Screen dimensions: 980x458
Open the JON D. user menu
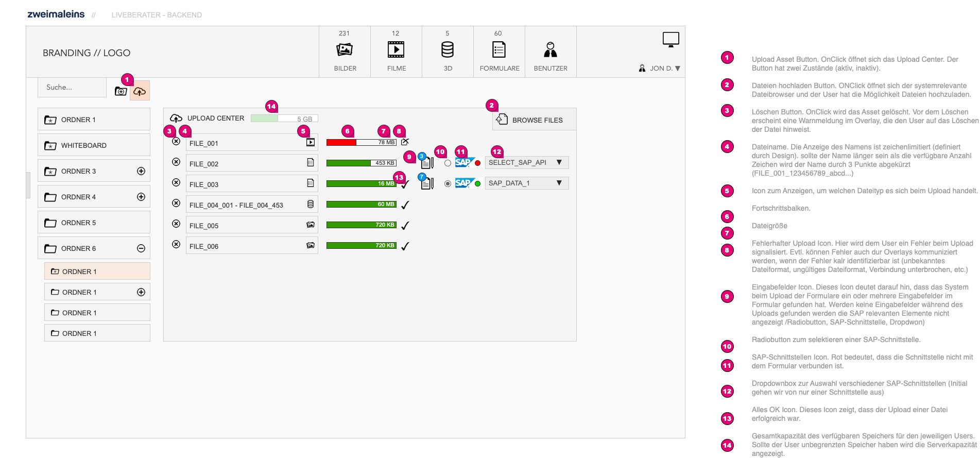(x=660, y=68)
